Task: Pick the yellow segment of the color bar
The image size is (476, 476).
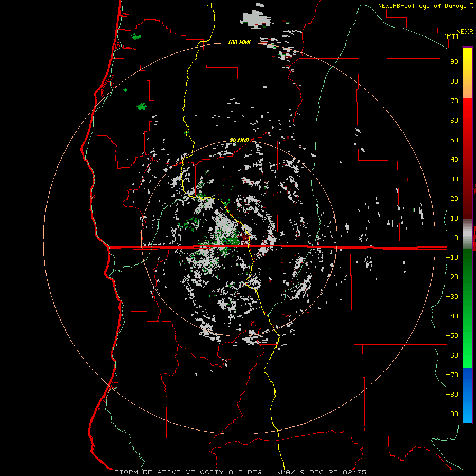Action: tap(467, 72)
